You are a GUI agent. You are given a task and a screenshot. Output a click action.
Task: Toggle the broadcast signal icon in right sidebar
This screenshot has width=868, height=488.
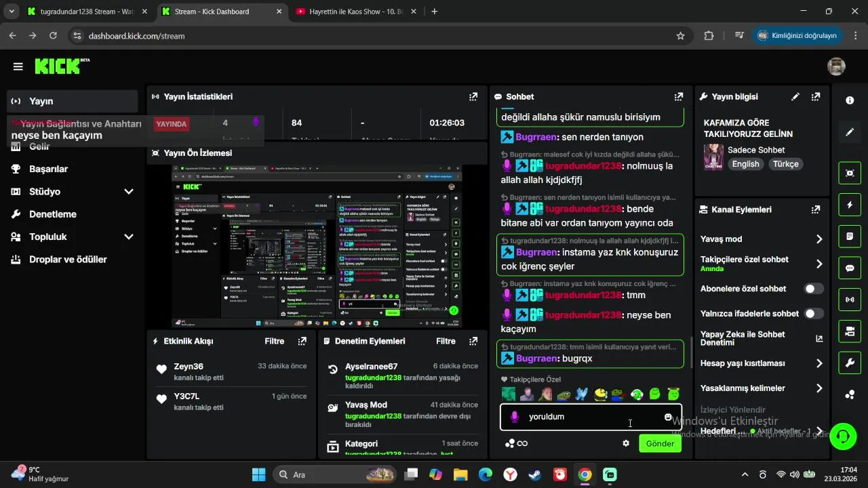pyautogui.click(x=850, y=300)
